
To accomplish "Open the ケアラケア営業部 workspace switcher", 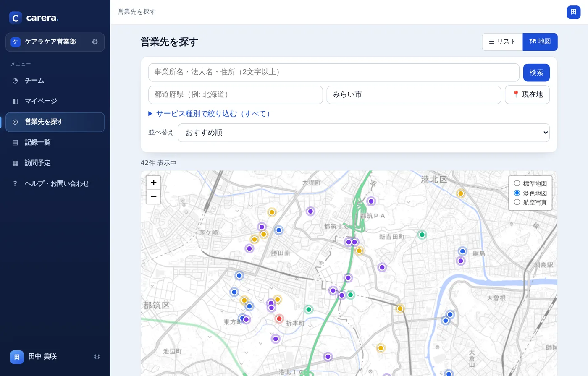I will coord(55,42).
